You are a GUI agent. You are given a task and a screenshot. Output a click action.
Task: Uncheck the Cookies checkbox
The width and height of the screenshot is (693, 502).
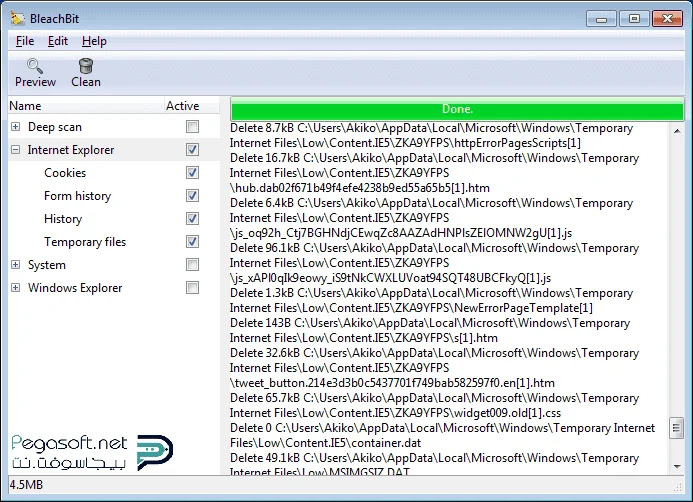tap(192, 173)
